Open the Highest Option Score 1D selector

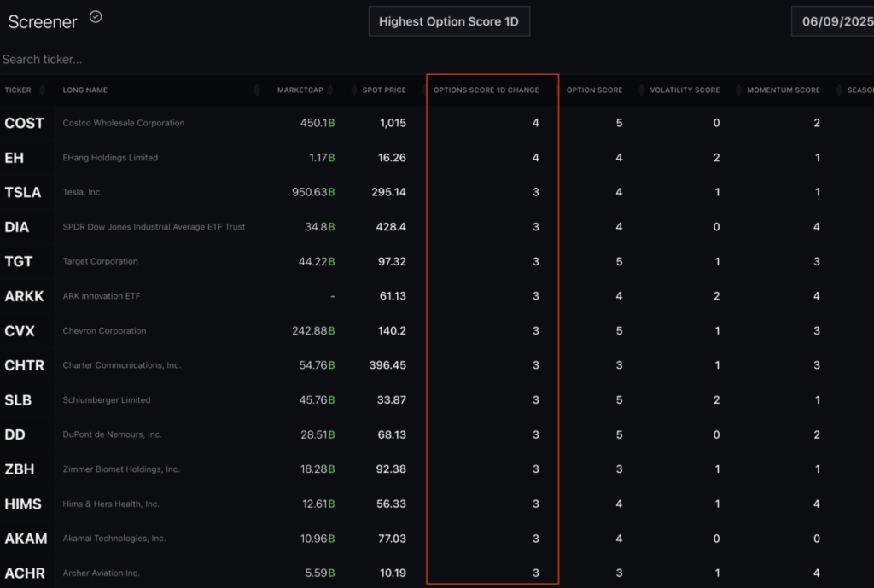tap(449, 20)
